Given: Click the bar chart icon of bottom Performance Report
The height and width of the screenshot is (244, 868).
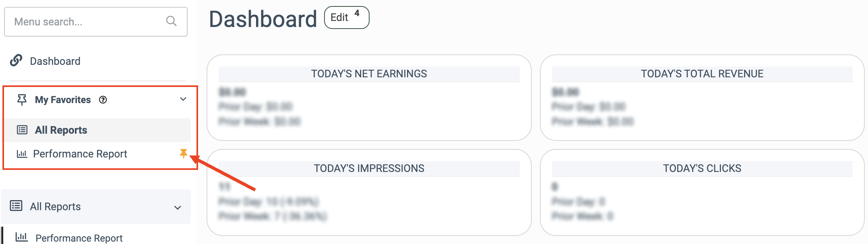Looking at the screenshot, I should coord(21,237).
